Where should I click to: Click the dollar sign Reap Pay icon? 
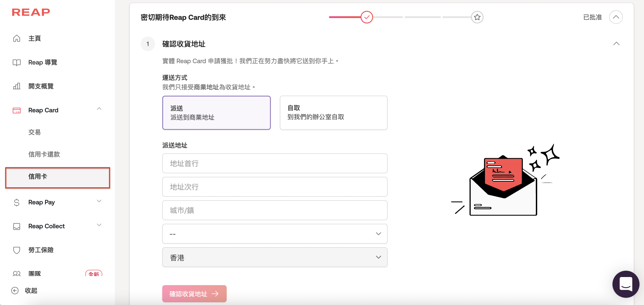(16, 202)
